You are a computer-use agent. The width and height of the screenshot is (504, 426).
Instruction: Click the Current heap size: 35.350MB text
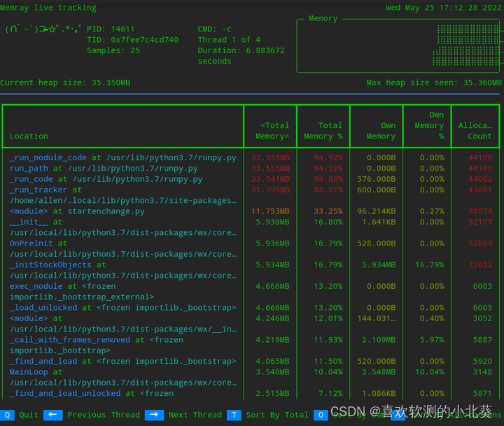[x=65, y=83]
